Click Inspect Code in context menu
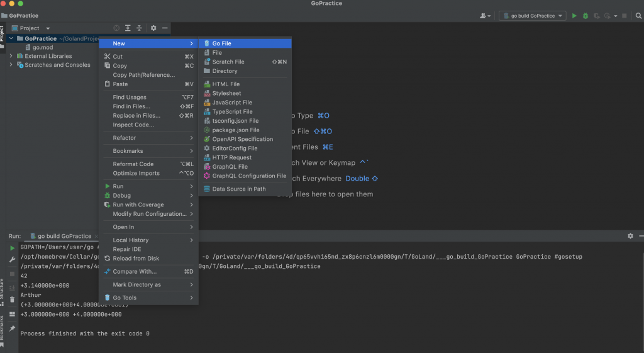644x353 pixels. click(148, 125)
